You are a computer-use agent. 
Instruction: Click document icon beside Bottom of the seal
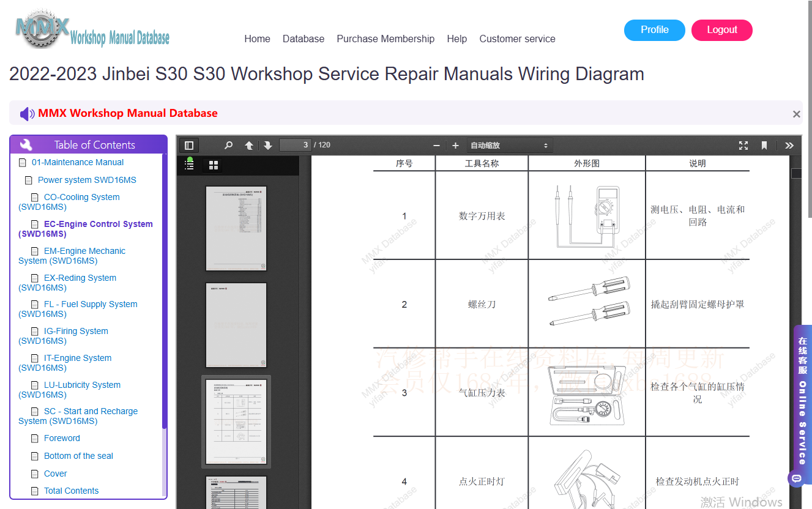pyautogui.click(x=35, y=456)
